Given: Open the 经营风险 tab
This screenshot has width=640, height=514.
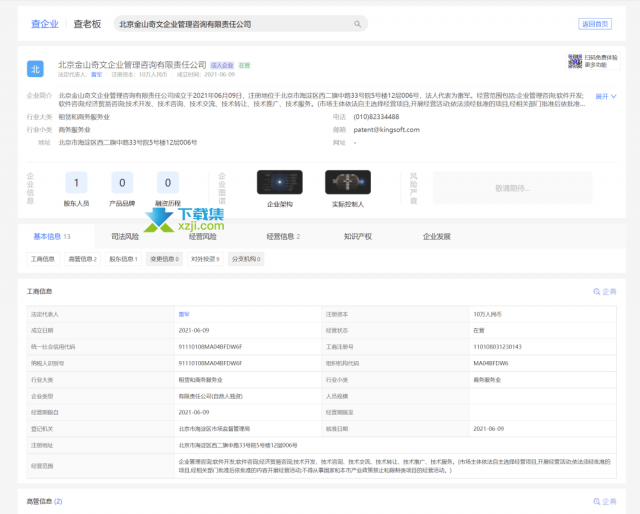Looking at the screenshot, I should [202, 236].
